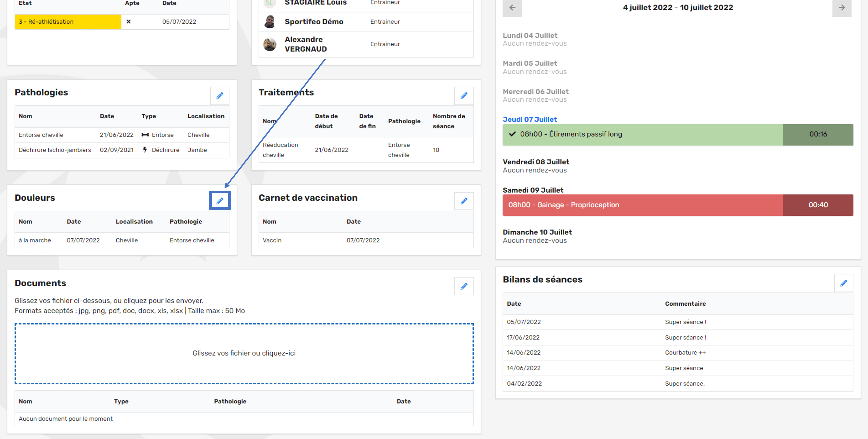Select the Jeudi 07 Juillet day heading
This screenshot has height=439, width=868.
click(x=530, y=119)
